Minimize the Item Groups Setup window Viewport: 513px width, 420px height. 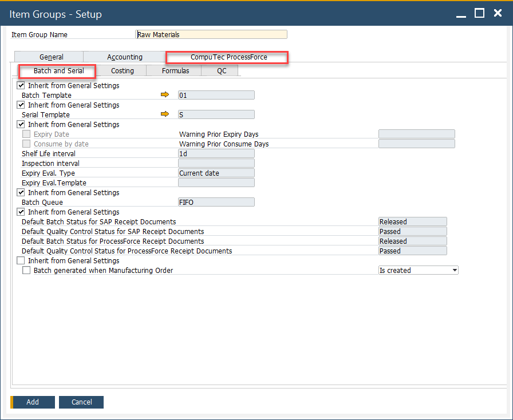click(461, 13)
